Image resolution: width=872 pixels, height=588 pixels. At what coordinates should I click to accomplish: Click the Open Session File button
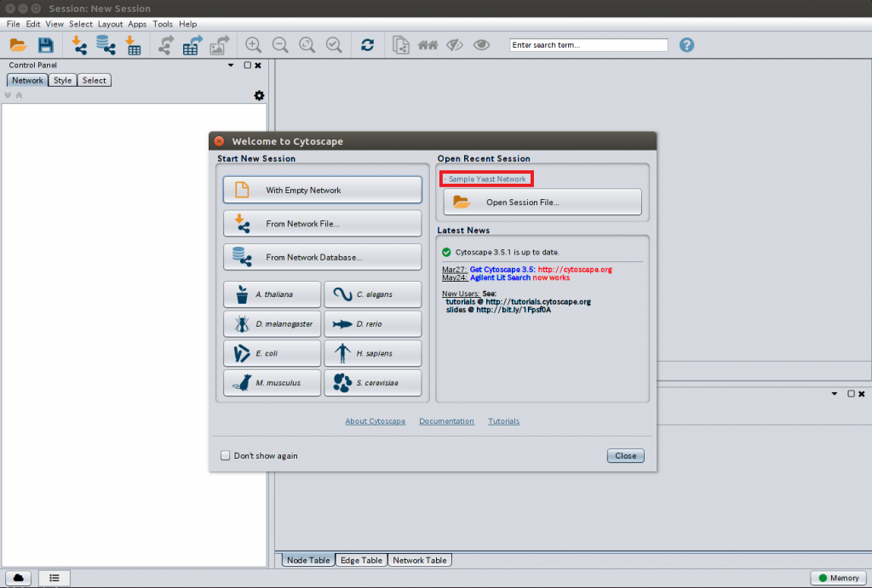(542, 203)
